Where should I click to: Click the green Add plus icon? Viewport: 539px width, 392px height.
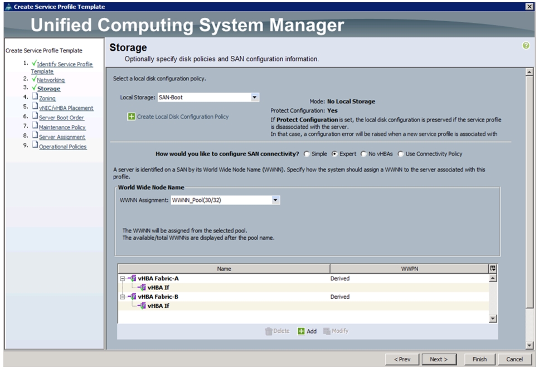301,331
